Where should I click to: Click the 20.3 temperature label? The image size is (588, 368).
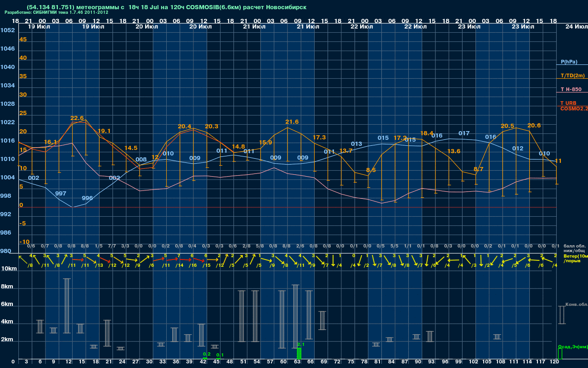(212, 126)
